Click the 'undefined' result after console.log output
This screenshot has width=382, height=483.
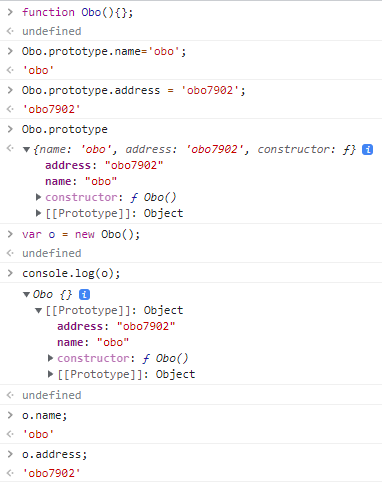[x=52, y=395]
